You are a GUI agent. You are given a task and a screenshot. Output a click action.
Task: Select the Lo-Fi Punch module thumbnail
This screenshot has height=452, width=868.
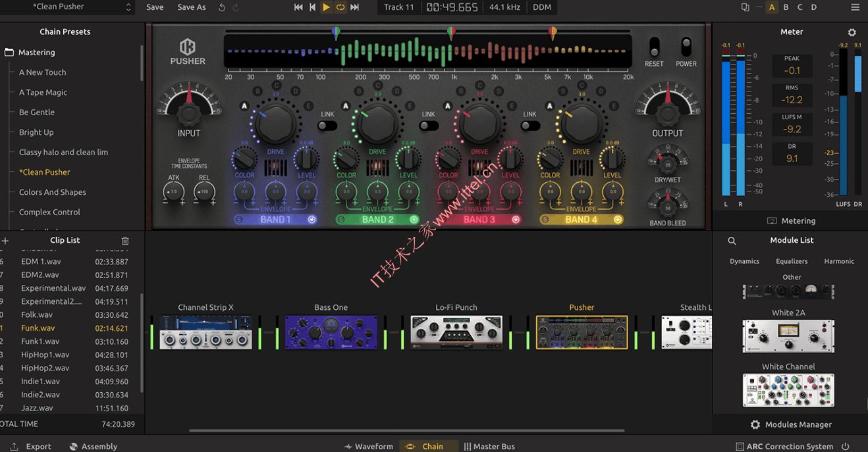point(456,332)
